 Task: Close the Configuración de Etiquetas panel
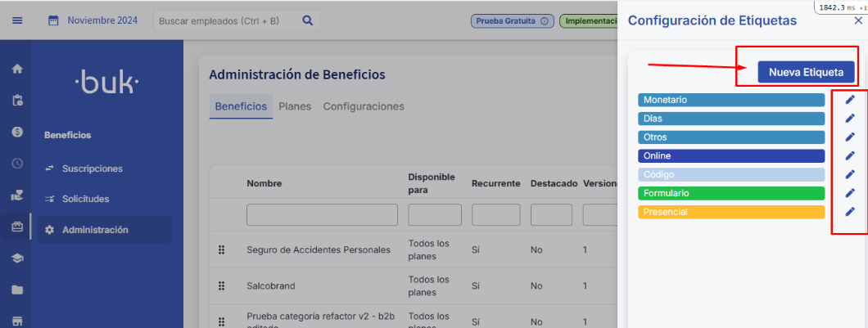coord(858,20)
